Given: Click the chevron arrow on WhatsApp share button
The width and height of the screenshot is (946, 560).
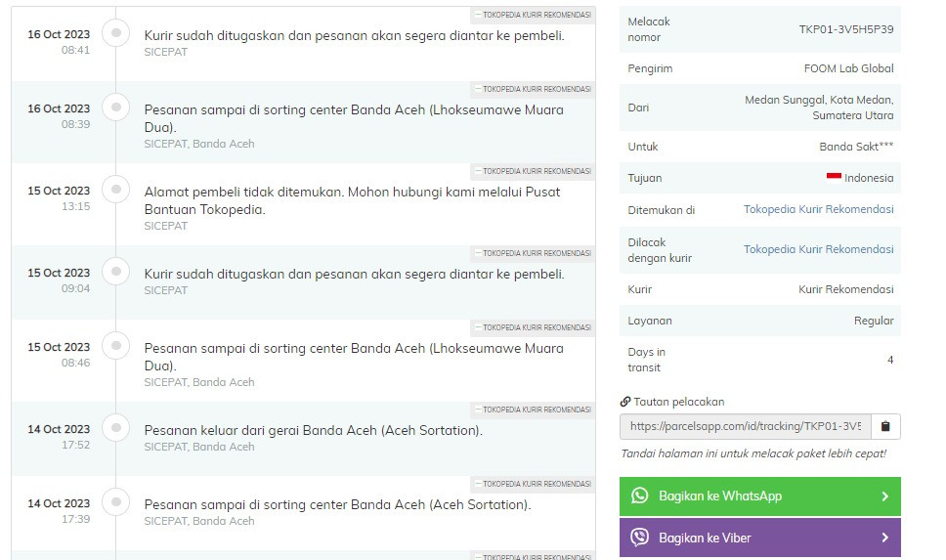Looking at the screenshot, I should point(885,496).
